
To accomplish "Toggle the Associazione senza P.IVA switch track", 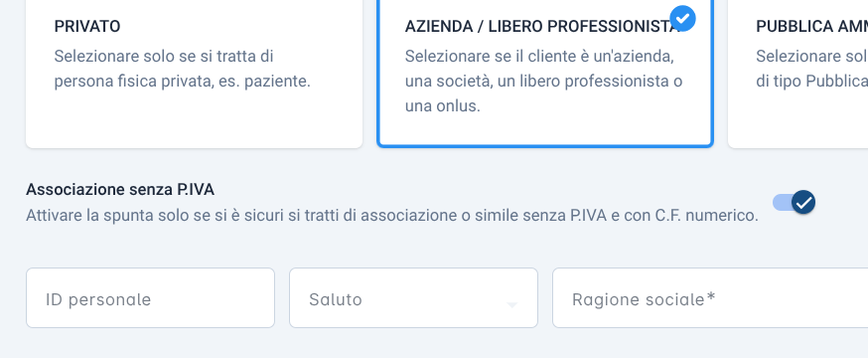I will pyautogui.click(x=794, y=202).
